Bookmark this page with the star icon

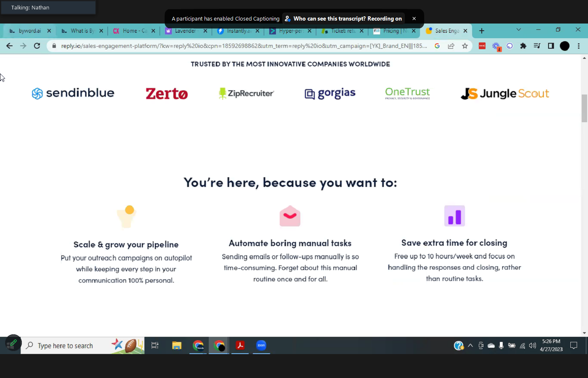465,46
